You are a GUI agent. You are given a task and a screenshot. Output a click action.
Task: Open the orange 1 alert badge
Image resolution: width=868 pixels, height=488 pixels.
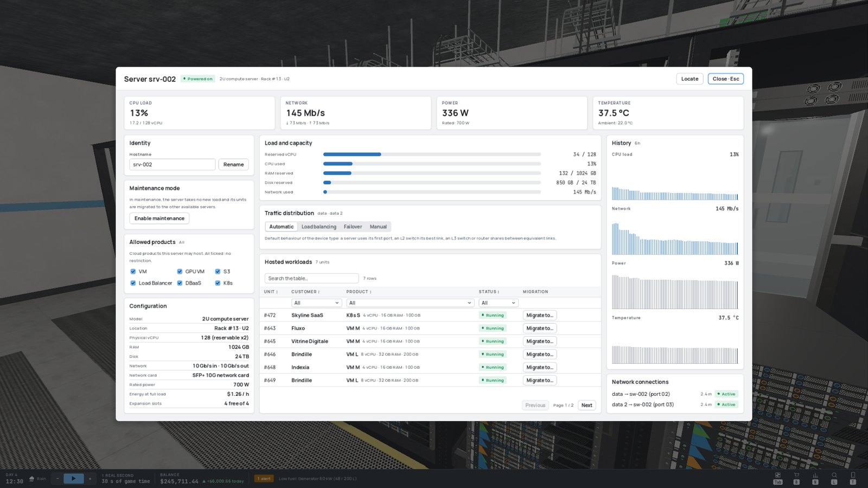[x=264, y=479]
